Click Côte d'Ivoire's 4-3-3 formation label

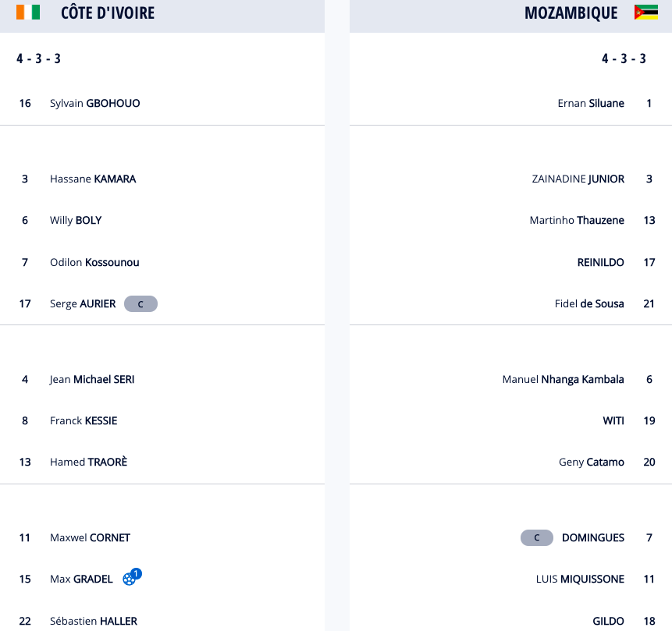pyautogui.click(x=39, y=59)
